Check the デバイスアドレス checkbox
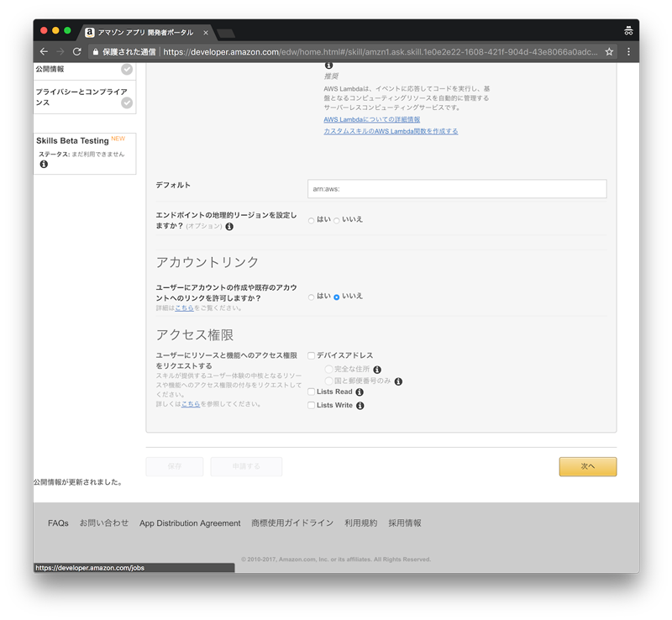 312,355
